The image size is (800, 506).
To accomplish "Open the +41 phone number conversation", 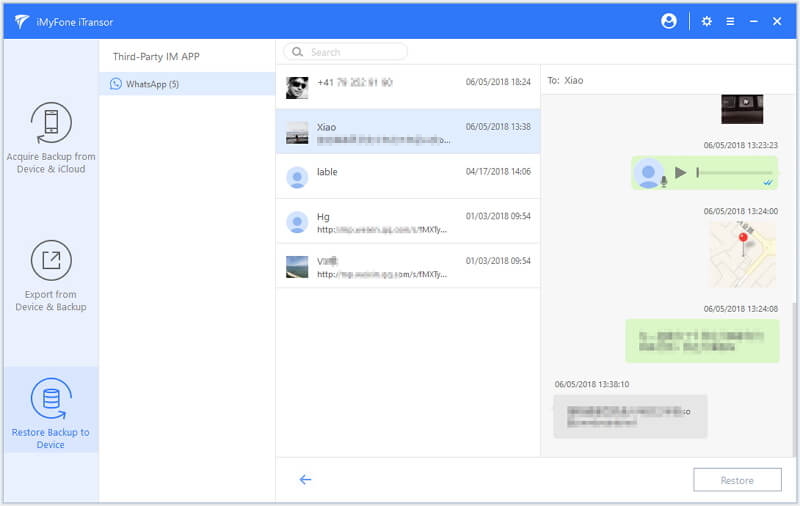I will tap(408, 87).
